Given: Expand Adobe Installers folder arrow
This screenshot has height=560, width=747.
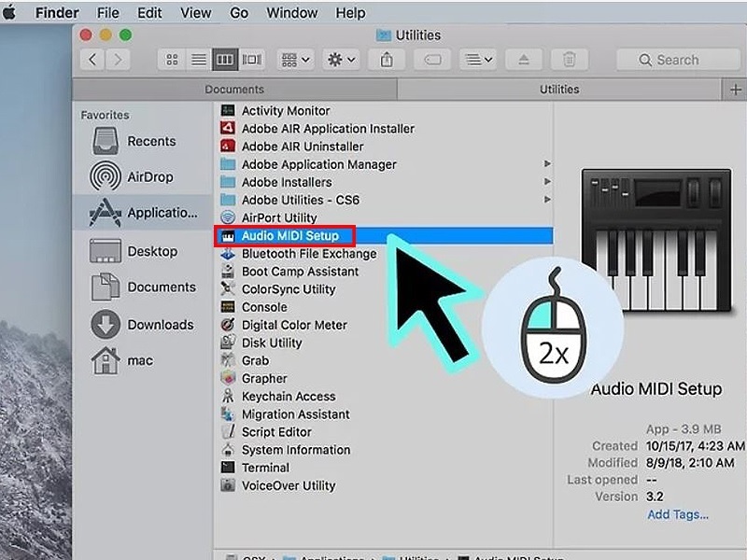Looking at the screenshot, I should click(547, 181).
